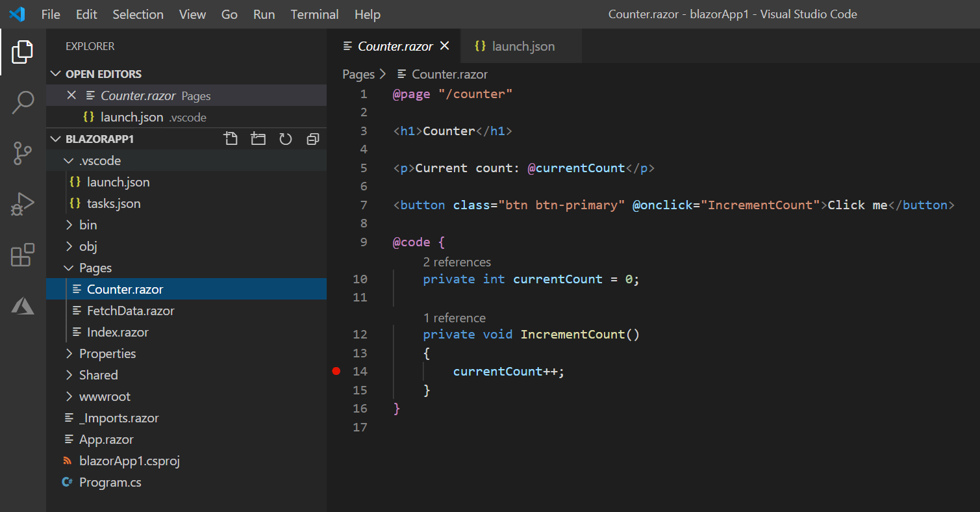This screenshot has width=980, height=512.
Task: Expand the obj folder
Action: click(69, 246)
